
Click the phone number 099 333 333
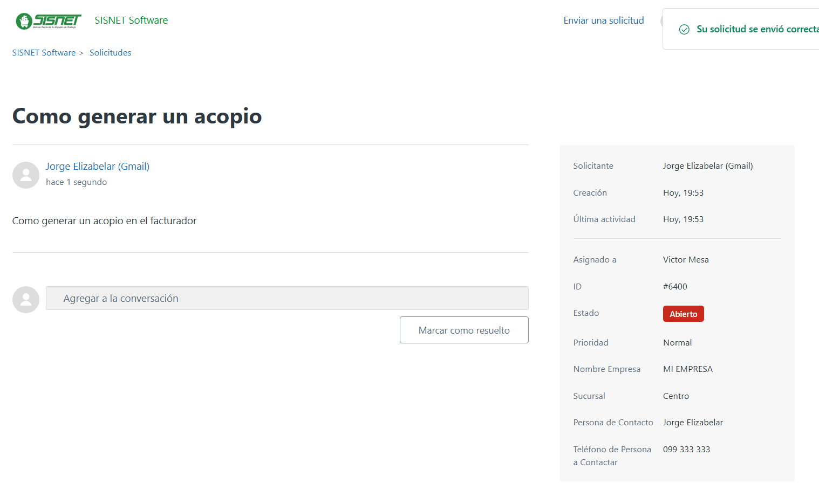(x=686, y=450)
